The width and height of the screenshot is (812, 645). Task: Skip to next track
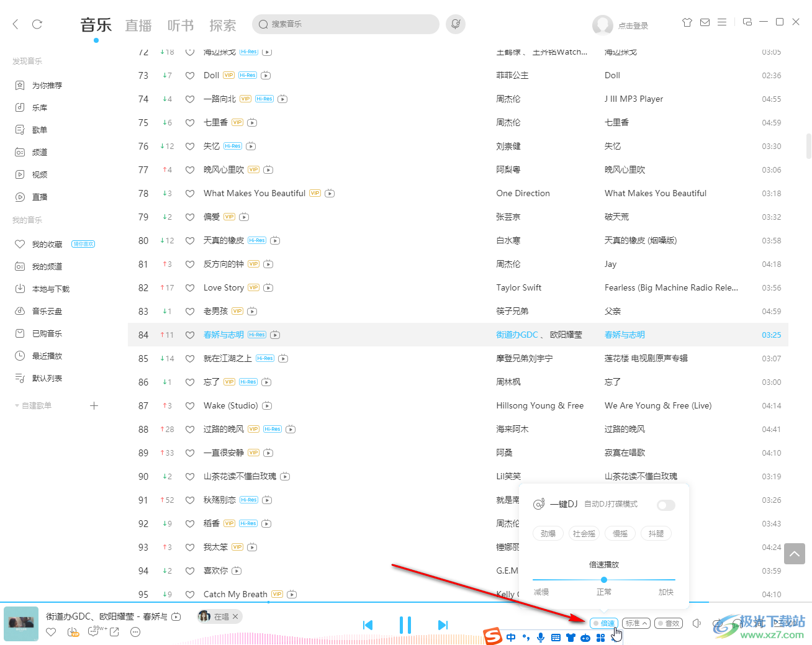pyautogui.click(x=443, y=625)
